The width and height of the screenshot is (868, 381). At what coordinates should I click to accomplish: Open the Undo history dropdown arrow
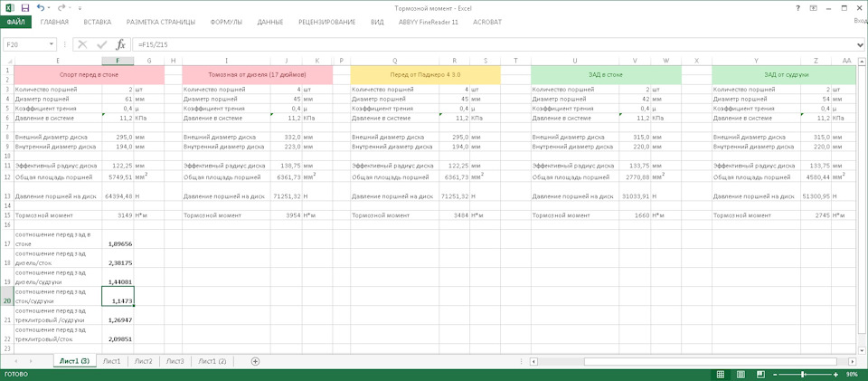coord(49,7)
